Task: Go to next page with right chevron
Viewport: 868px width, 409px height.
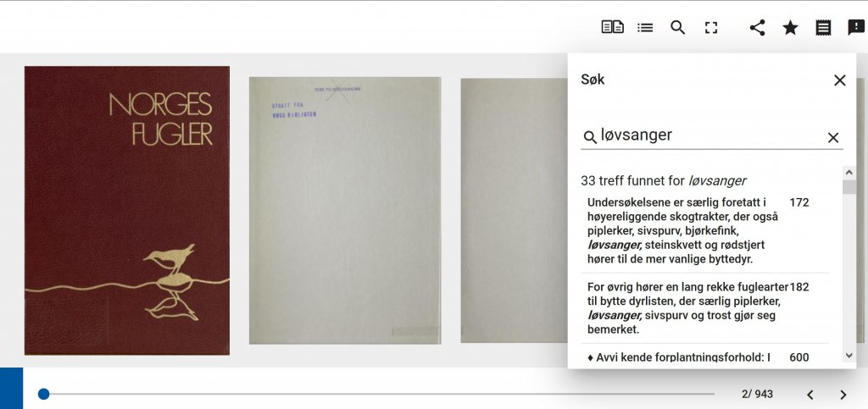Action: click(843, 395)
